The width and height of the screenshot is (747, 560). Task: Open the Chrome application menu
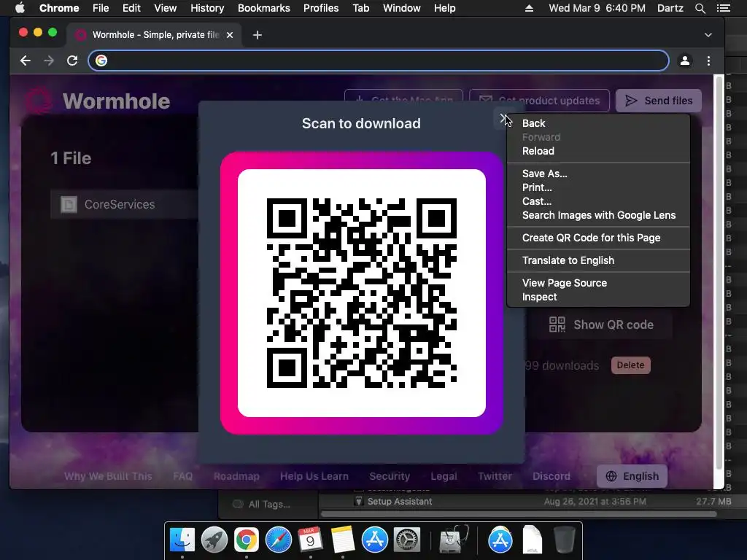pyautogui.click(x=59, y=8)
